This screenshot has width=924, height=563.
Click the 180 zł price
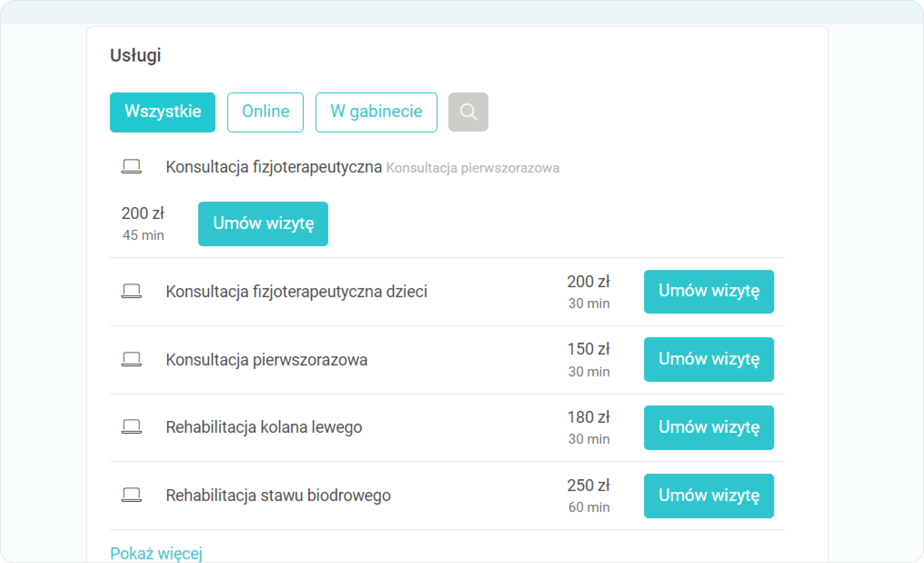pyautogui.click(x=588, y=417)
